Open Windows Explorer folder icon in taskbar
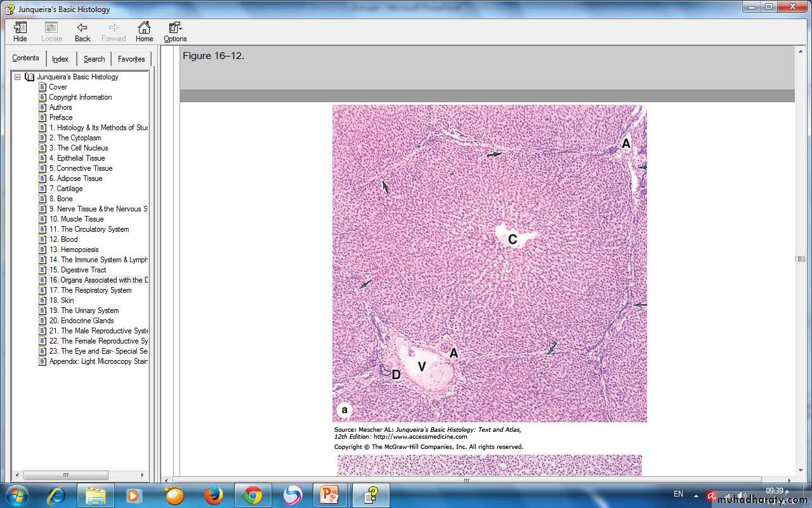 pos(96,495)
